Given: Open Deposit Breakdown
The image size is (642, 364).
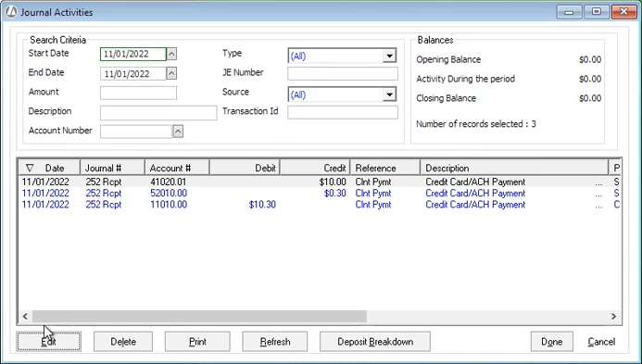Looking at the screenshot, I should (x=375, y=342).
